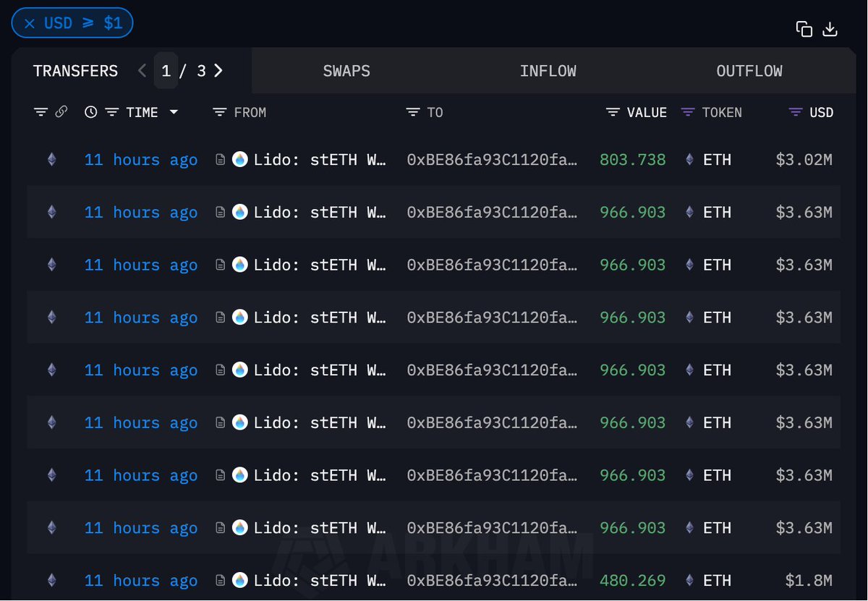The image size is (868, 601).
Task: Open the FROM column filter
Action: coord(220,112)
